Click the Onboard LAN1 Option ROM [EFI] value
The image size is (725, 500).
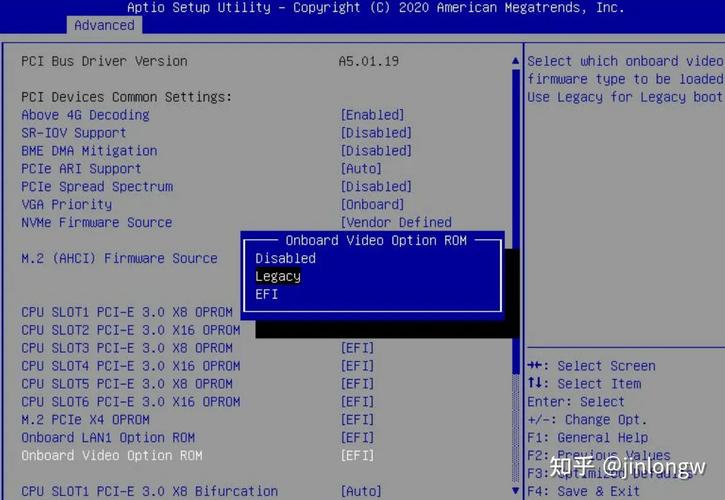tap(357, 437)
